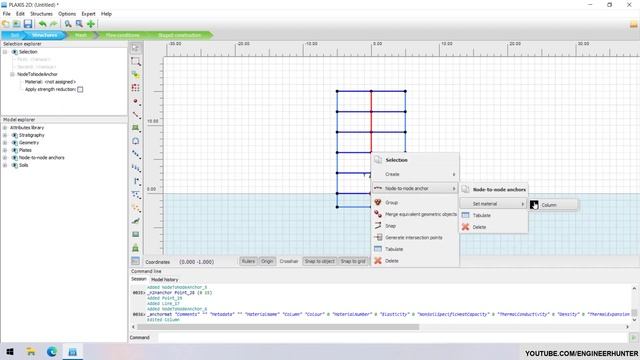Click the New project icon
The width and height of the screenshot is (640, 360).
point(6,24)
